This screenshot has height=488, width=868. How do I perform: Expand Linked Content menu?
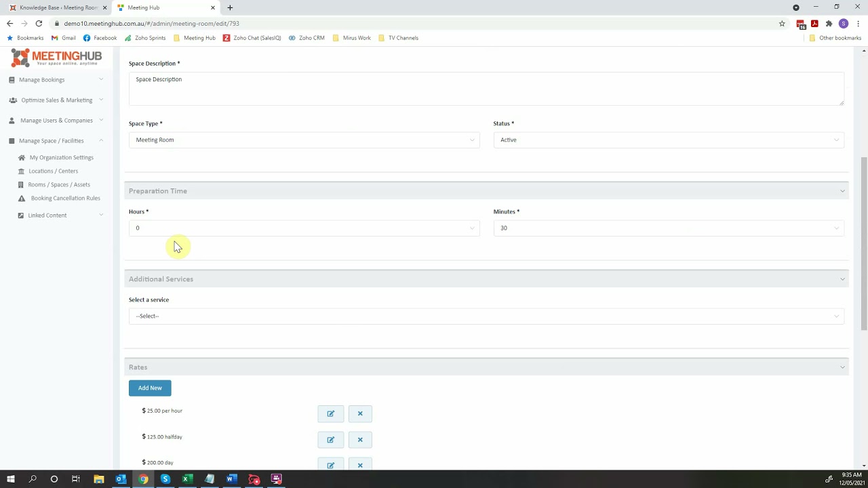point(60,216)
